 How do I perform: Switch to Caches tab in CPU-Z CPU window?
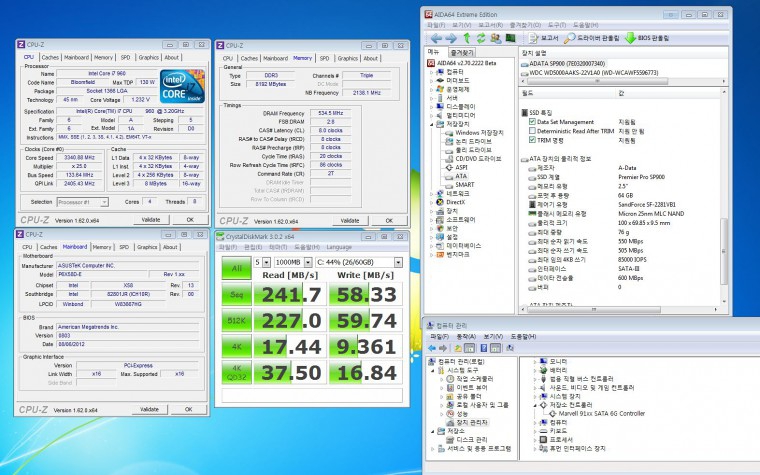(50, 57)
